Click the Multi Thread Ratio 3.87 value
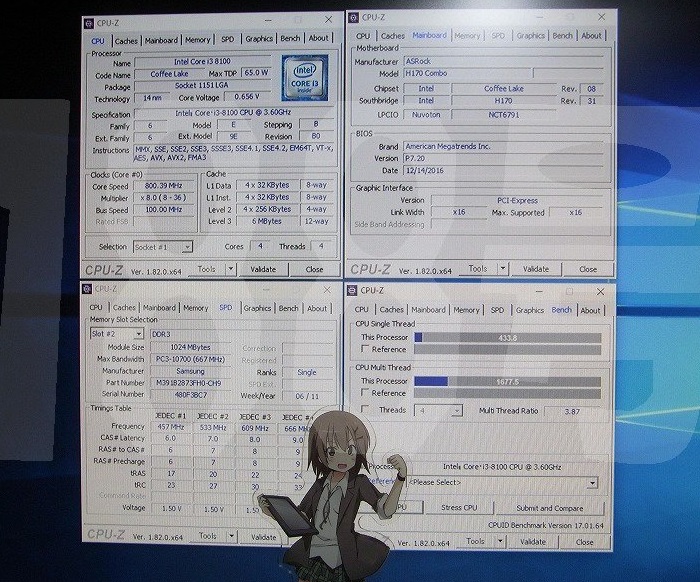700x582 pixels. tap(572, 411)
